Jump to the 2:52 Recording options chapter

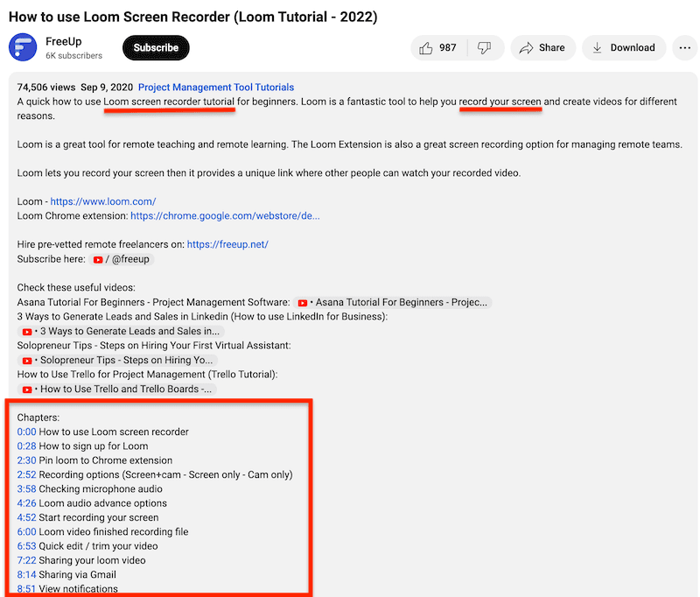(x=25, y=474)
